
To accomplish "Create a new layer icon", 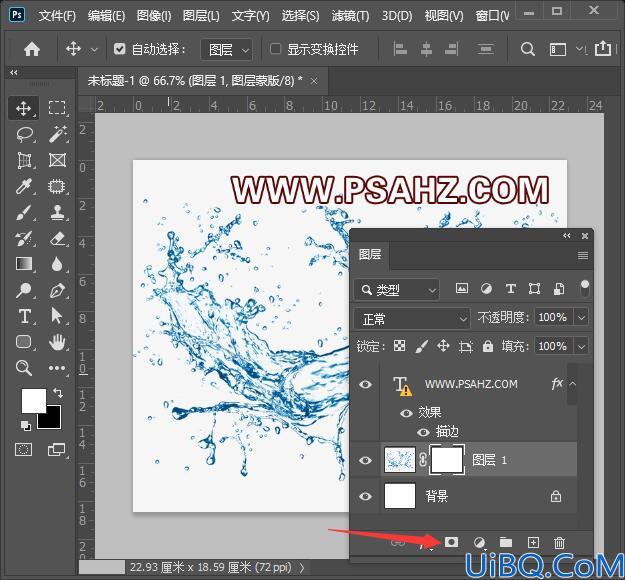I will pyautogui.click(x=533, y=543).
